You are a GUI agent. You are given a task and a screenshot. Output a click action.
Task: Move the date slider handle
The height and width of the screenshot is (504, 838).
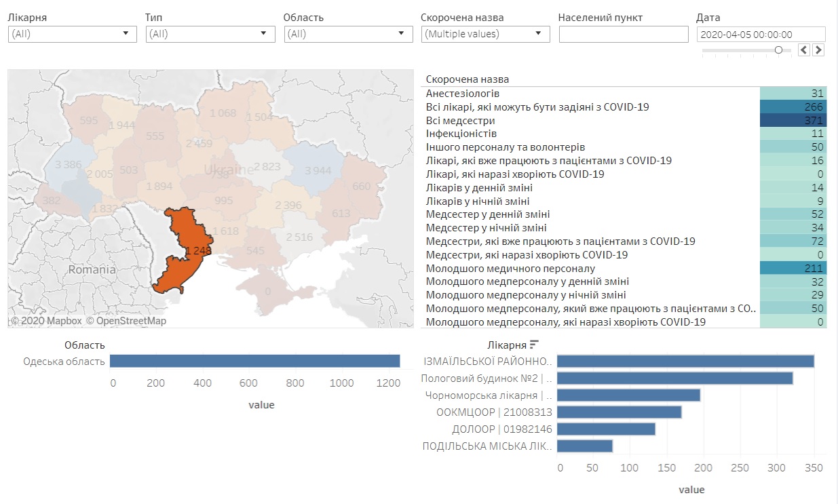click(x=778, y=50)
